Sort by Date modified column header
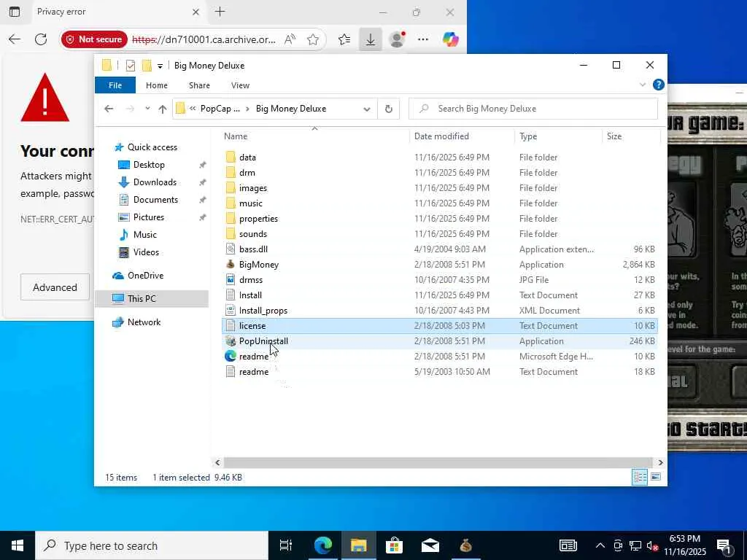This screenshot has width=747, height=560. click(x=462, y=136)
